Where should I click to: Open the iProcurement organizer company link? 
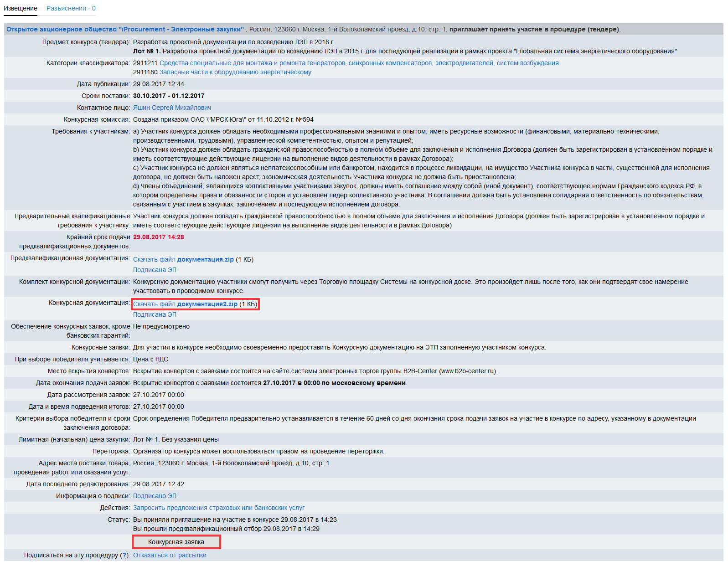tap(125, 29)
